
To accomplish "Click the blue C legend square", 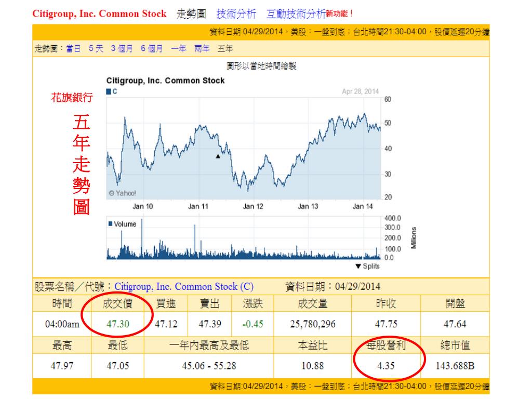I will 109,91.
